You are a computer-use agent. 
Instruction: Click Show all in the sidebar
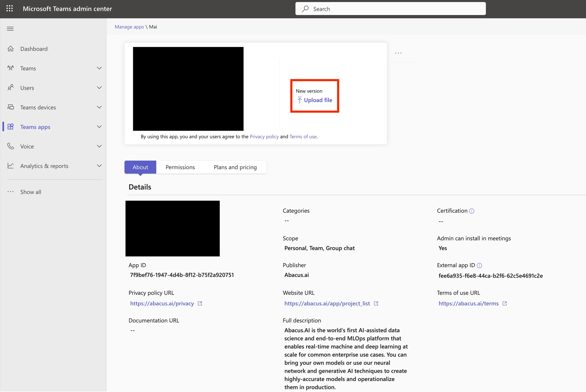tap(31, 192)
